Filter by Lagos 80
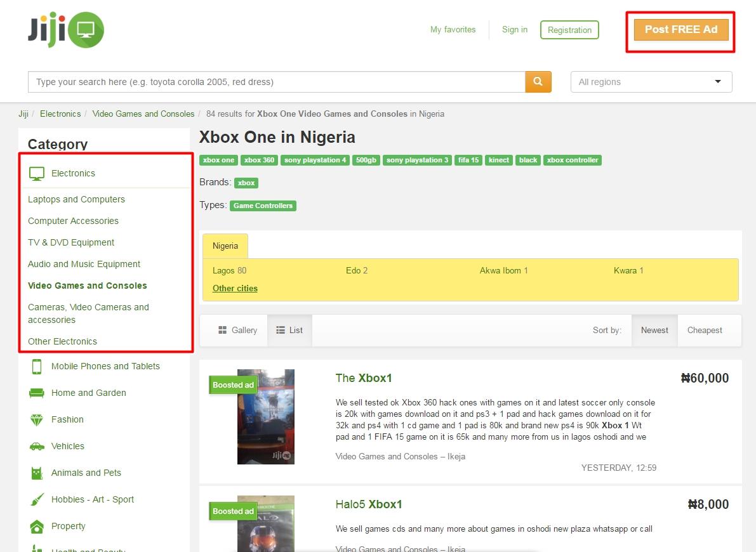The width and height of the screenshot is (756, 552). 230,270
